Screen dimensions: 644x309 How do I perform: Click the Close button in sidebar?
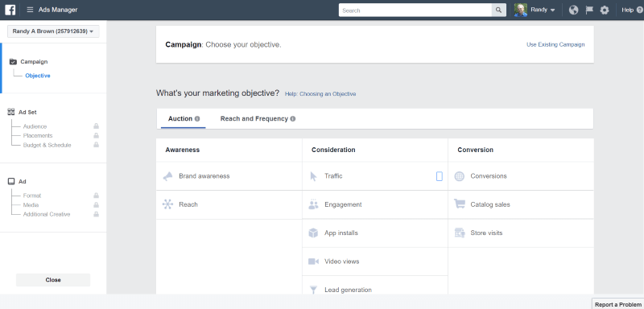click(53, 280)
